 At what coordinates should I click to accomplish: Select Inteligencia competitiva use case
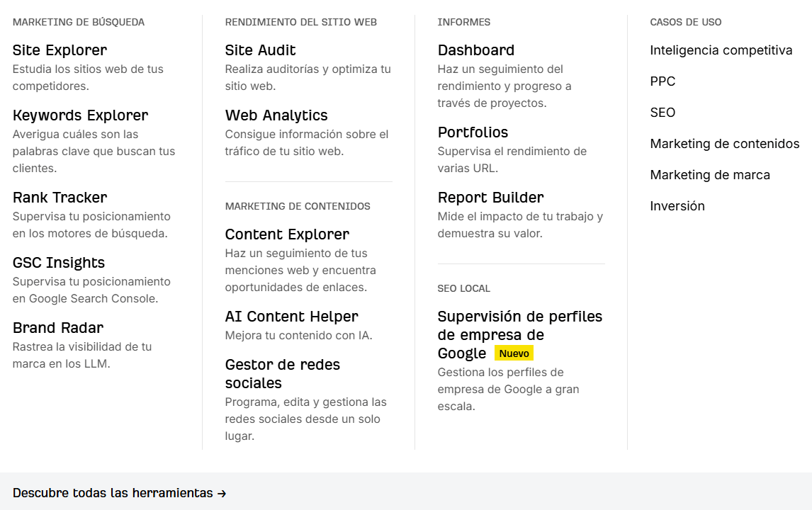tap(721, 50)
